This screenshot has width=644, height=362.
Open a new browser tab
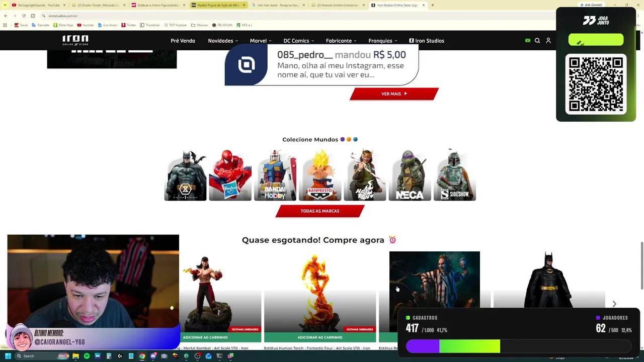pos(433,5)
